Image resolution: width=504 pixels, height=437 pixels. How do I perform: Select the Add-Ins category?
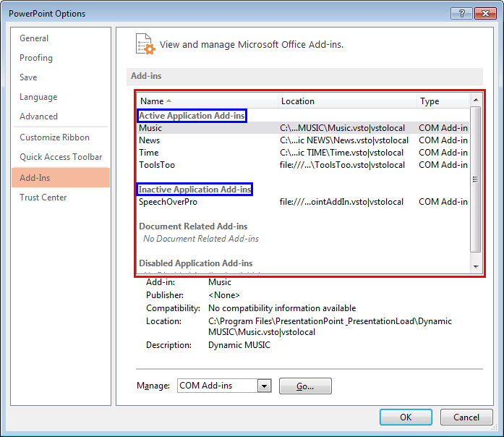[x=61, y=177]
